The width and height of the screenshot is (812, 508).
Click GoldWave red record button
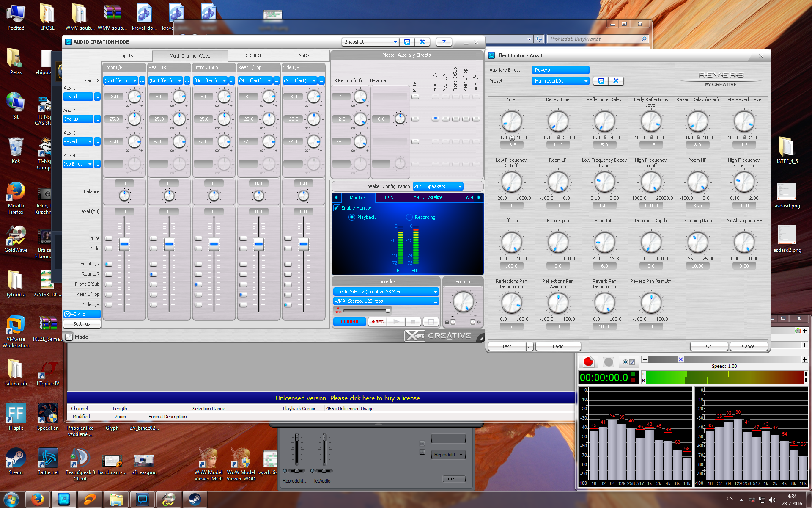(588, 362)
